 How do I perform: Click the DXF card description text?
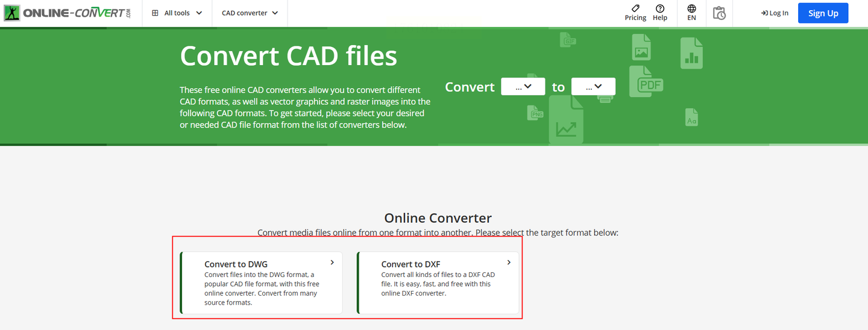439,284
